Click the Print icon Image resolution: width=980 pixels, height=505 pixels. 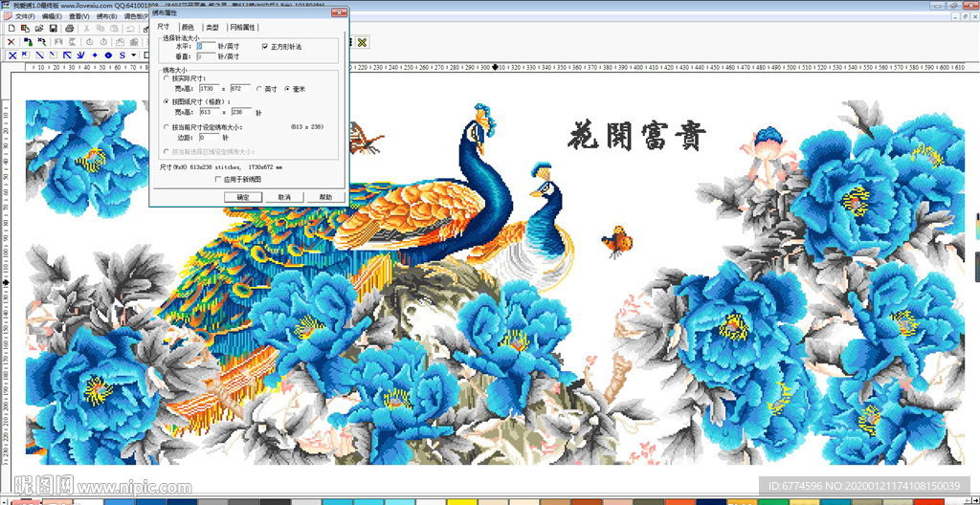pyautogui.click(x=69, y=28)
